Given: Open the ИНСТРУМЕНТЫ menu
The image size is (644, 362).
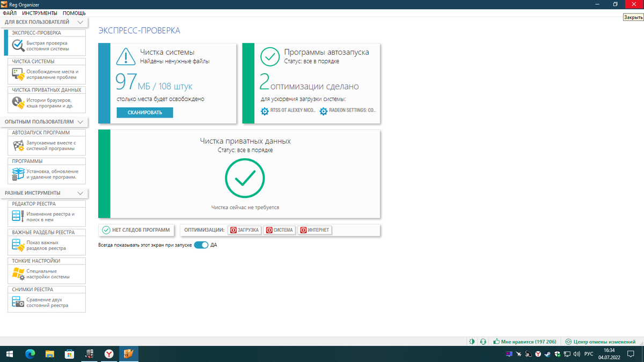Looking at the screenshot, I should pos(39,13).
